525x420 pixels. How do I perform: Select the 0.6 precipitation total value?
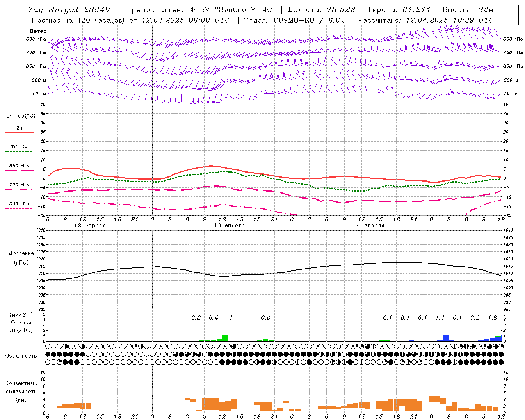tap(266, 318)
